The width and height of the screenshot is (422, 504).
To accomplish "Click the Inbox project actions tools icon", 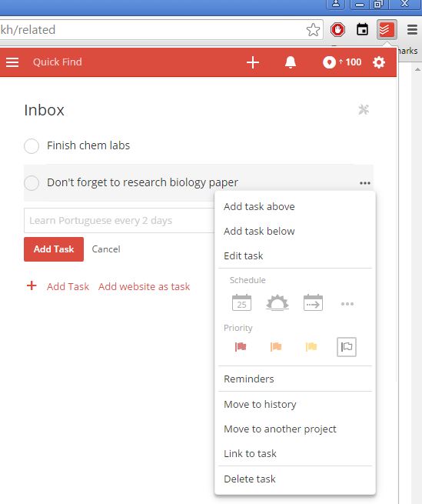I will click(x=364, y=109).
